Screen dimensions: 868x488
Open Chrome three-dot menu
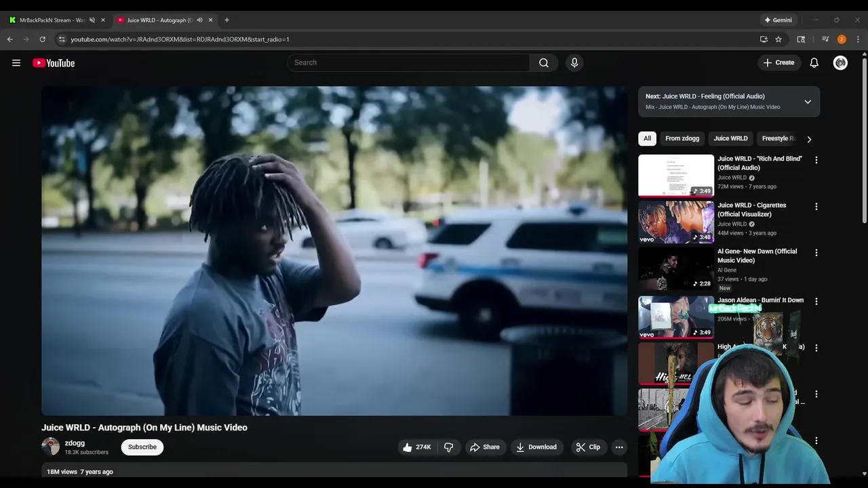coord(858,39)
